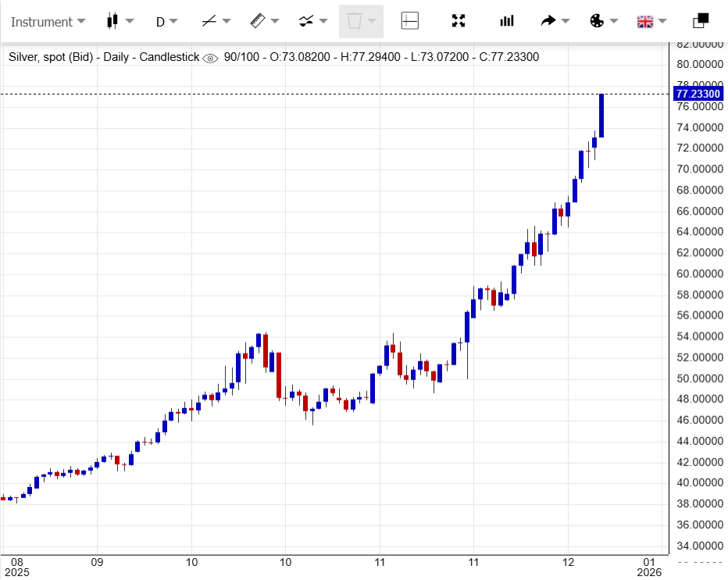Open the color palette theme icon

pyautogui.click(x=604, y=21)
